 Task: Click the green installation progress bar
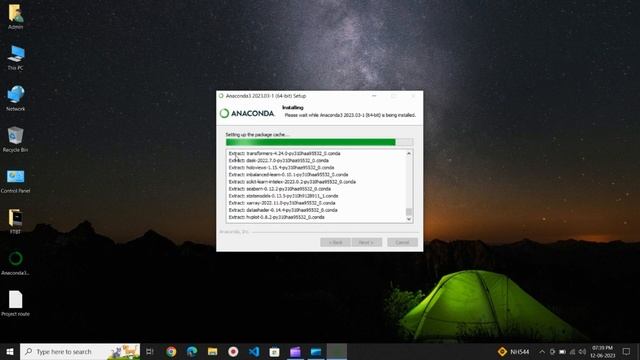[319, 142]
